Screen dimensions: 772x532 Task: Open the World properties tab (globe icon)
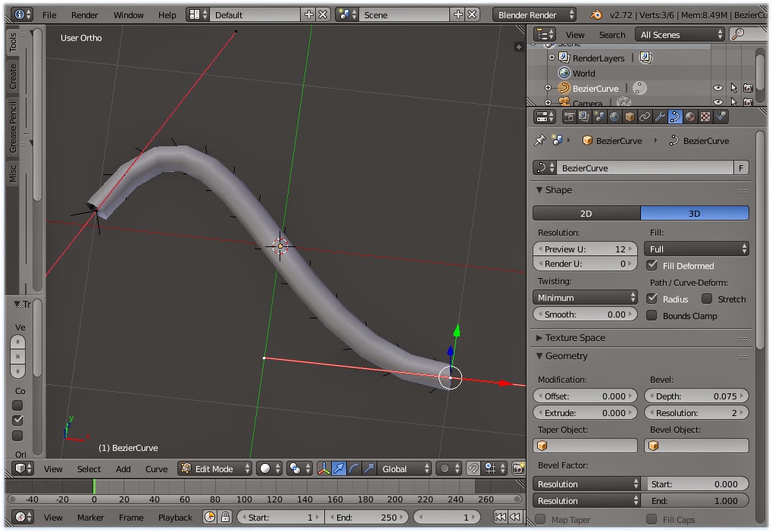(614, 116)
